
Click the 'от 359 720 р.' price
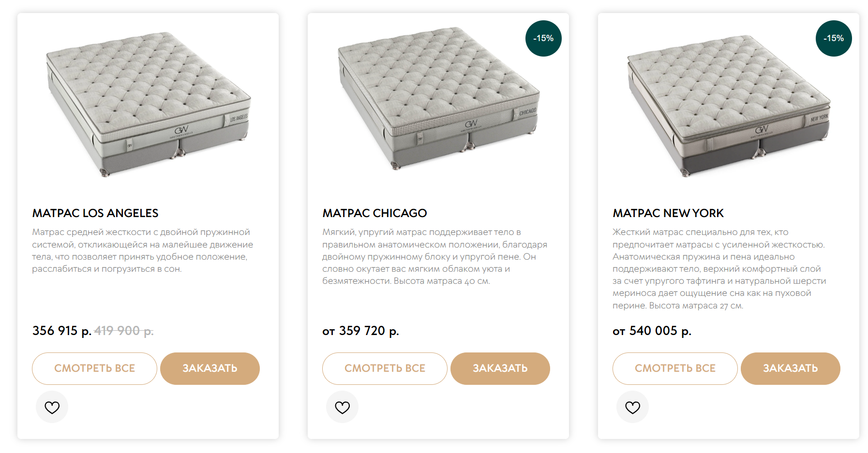pyautogui.click(x=360, y=331)
